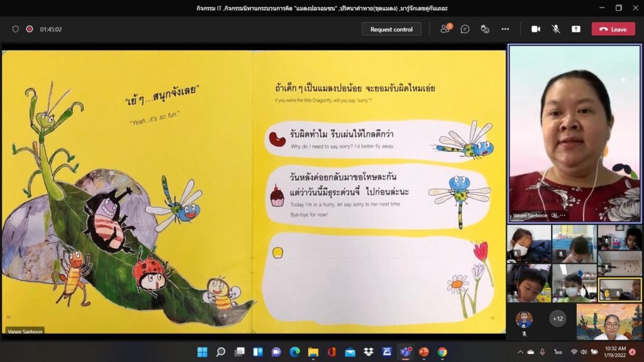Image resolution: width=644 pixels, height=362 pixels.
Task: Open the meeting chat
Action: pos(465,29)
